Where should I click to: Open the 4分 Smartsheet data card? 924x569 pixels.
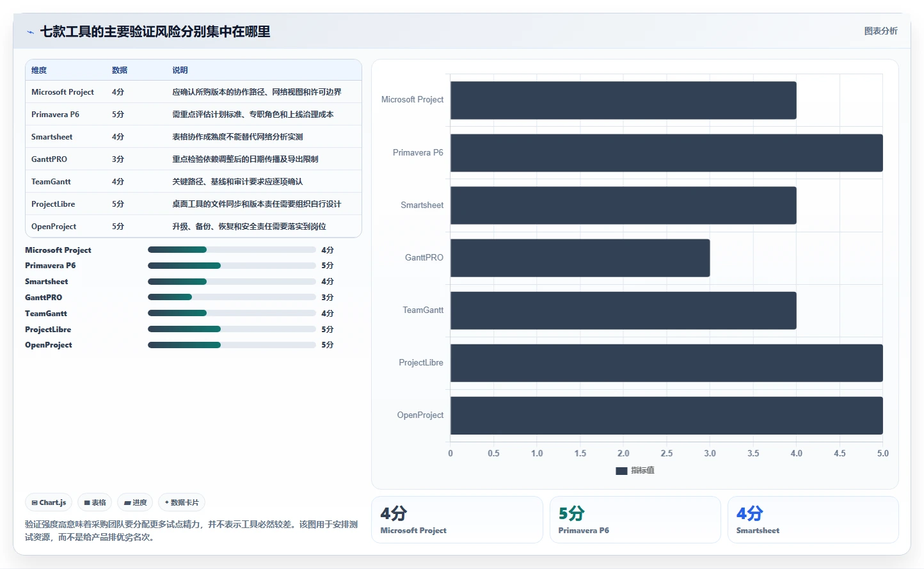tap(813, 520)
